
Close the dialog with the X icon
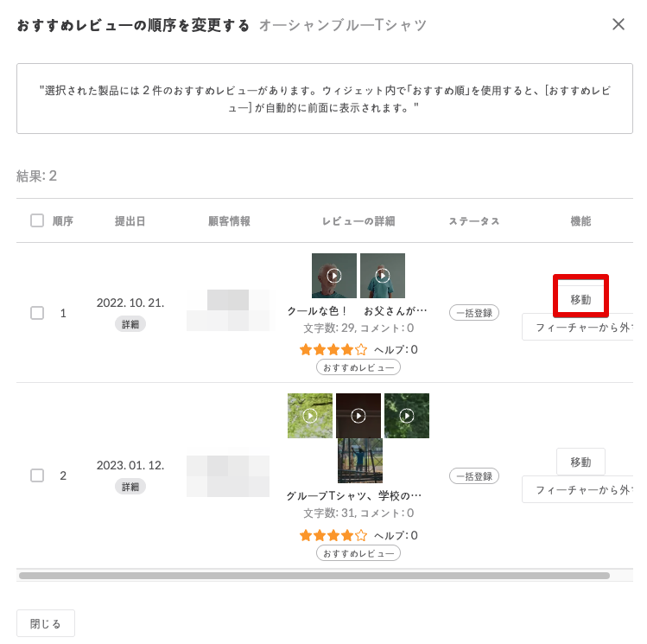tap(618, 24)
